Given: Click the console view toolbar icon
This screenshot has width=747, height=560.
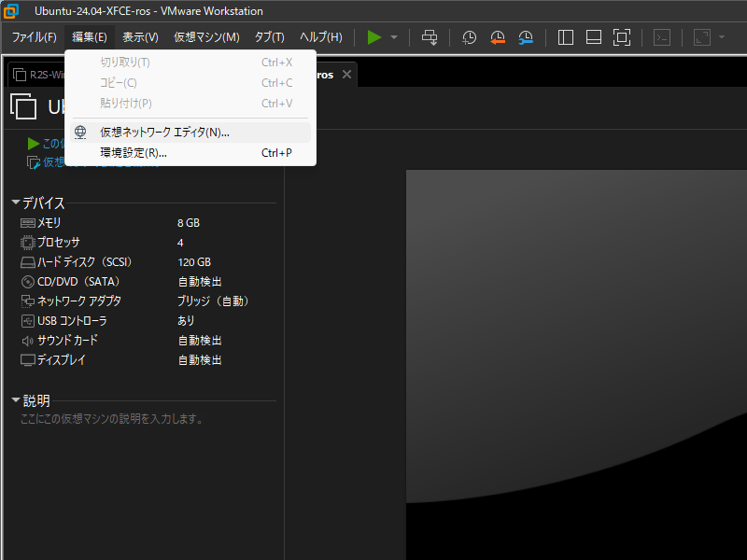Looking at the screenshot, I should 662,37.
